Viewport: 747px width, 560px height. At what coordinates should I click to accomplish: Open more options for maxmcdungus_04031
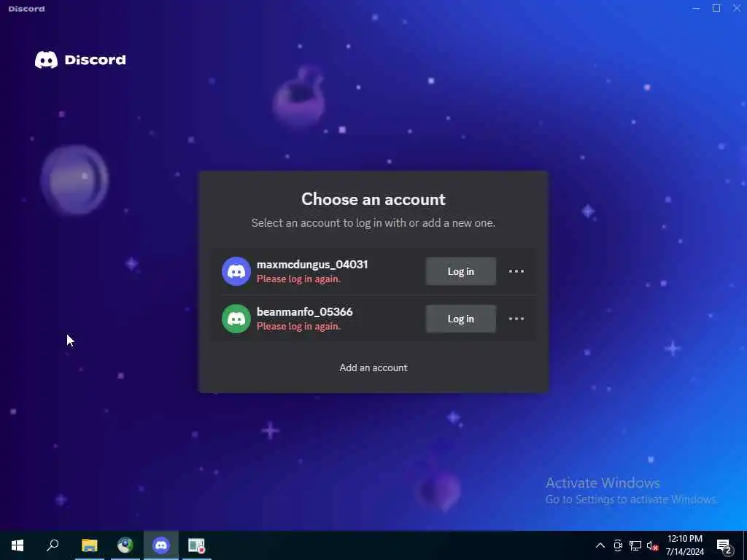[516, 271]
